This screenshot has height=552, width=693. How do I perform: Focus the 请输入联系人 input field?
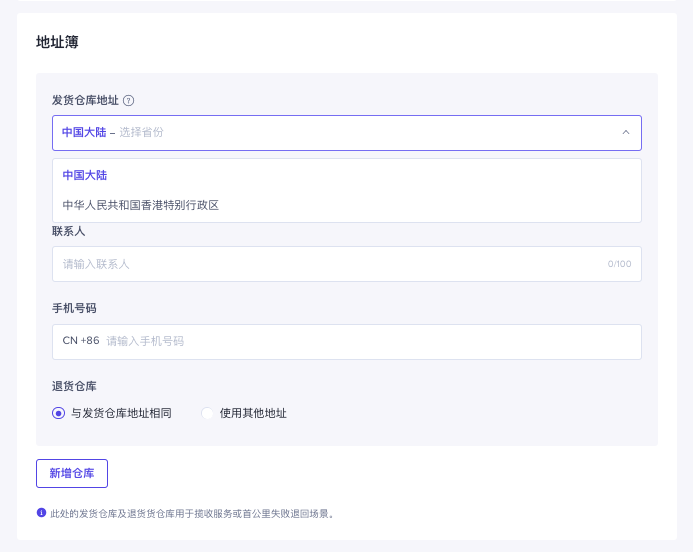coord(330,264)
